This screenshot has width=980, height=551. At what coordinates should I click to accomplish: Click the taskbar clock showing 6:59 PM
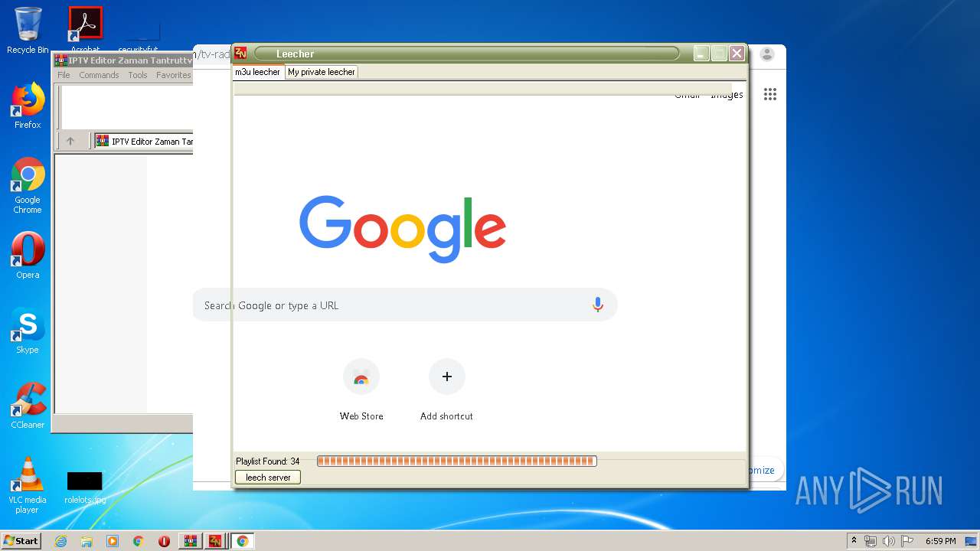pyautogui.click(x=940, y=541)
